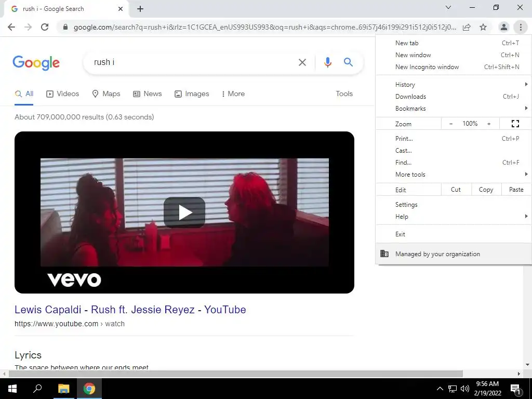Click the address bar URL
This screenshot has width=532, height=399.
click(x=265, y=27)
